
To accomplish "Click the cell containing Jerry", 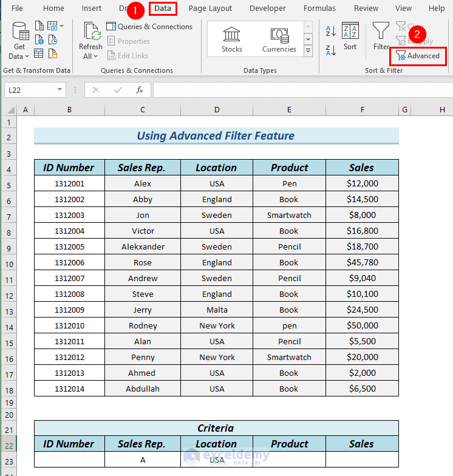I will pos(143,310).
